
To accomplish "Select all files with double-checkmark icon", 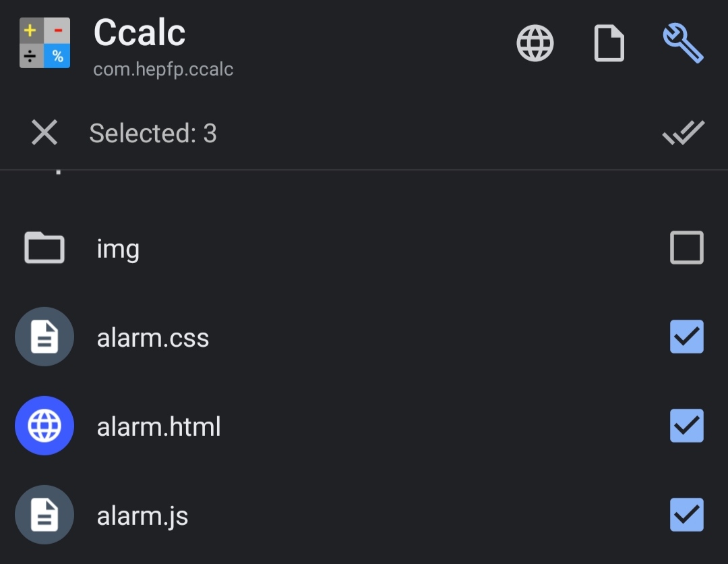I will 684,133.
